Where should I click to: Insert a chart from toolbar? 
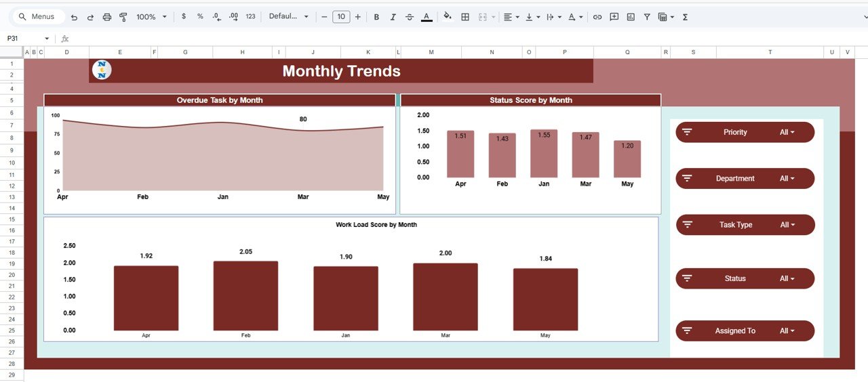pyautogui.click(x=631, y=17)
